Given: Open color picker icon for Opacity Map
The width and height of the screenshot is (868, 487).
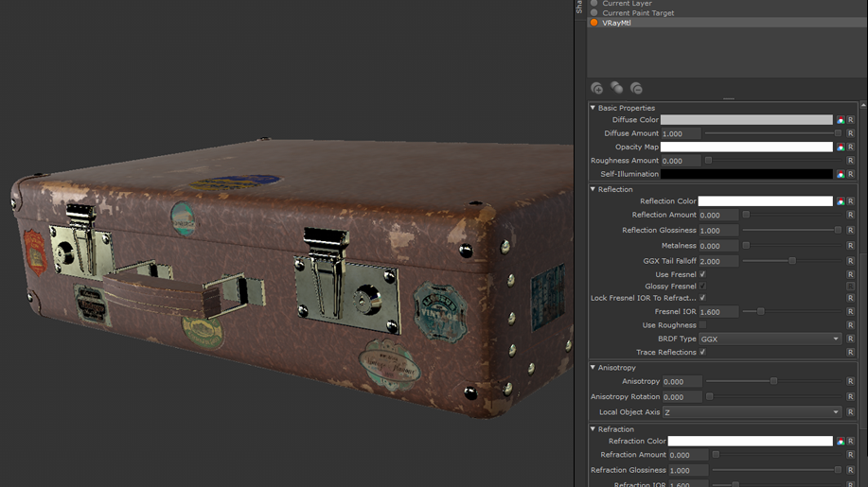Looking at the screenshot, I should coord(840,148).
